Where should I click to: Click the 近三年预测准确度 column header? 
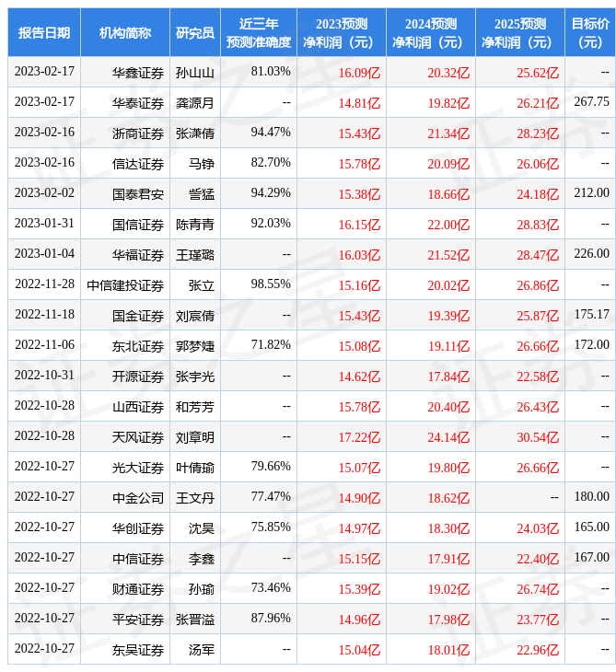tap(259, 32)
